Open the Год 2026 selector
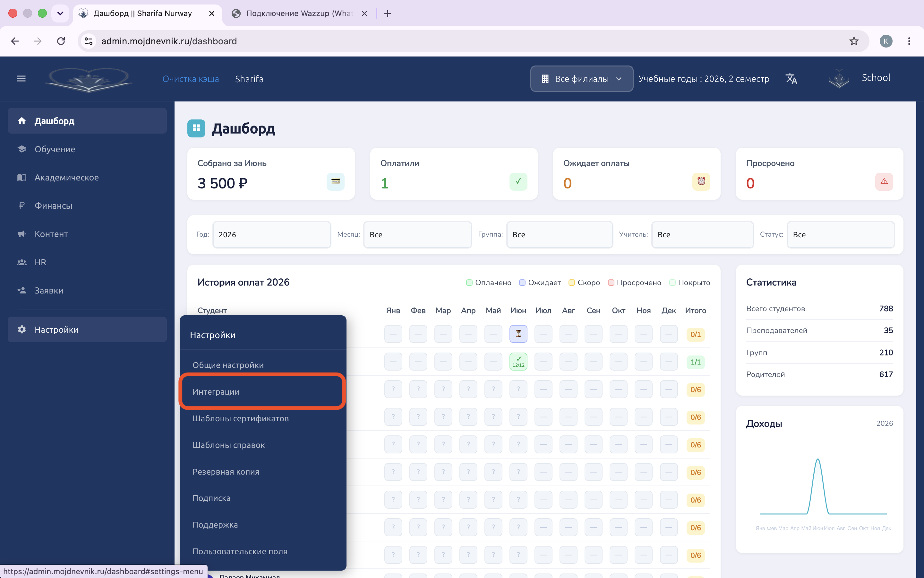Image resolution: width=924 pixels, height=578 pixels. (272, 234)
